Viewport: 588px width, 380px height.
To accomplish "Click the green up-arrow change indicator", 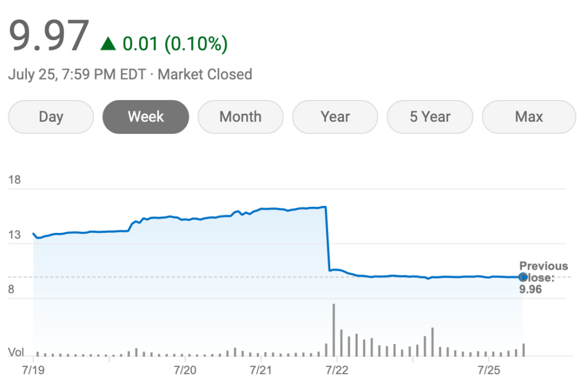I will coord(108,44).
